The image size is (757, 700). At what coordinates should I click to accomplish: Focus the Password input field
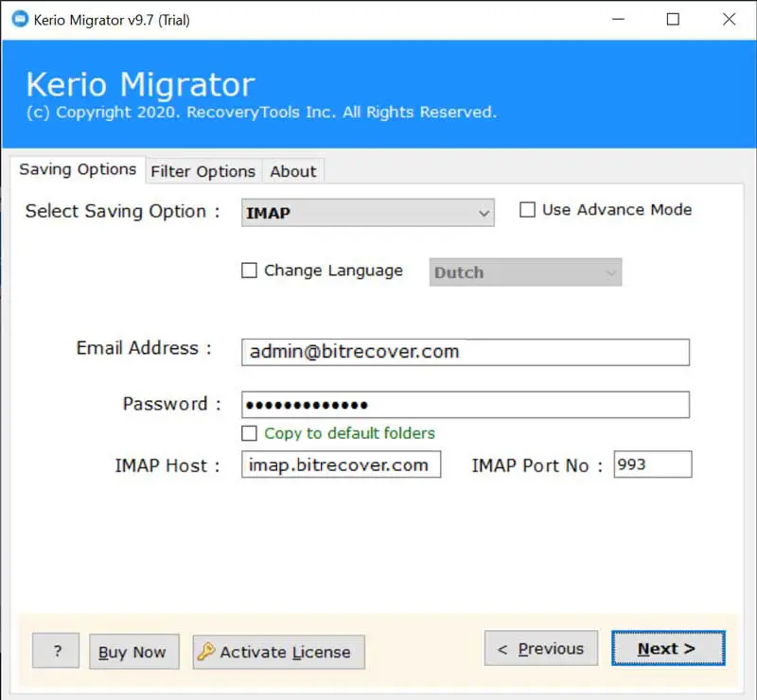[x=466, y=405]
